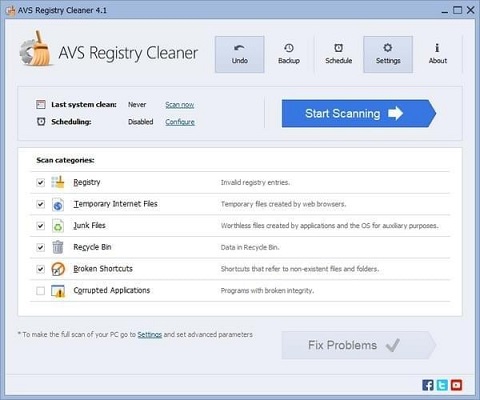The image size is (480, 400).
Task: Toggle the Junk Files checkbox
Action: coord(40,226)
